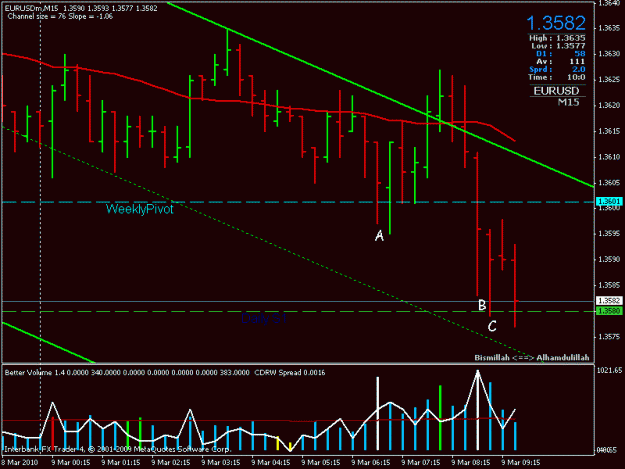Image resolution: width=625 pixels, height=469 pixels.
Task: Select the single red volume bar in Better Volume
Action: (53, 434)
